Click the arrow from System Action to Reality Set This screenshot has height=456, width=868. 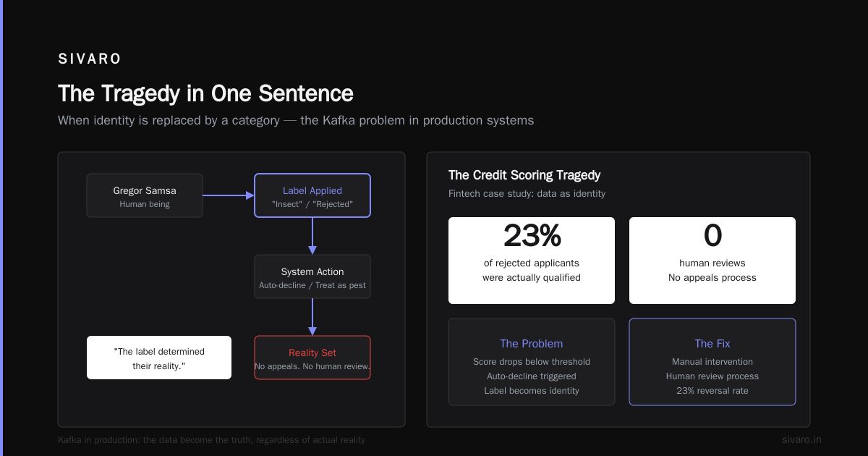point(312,317)
